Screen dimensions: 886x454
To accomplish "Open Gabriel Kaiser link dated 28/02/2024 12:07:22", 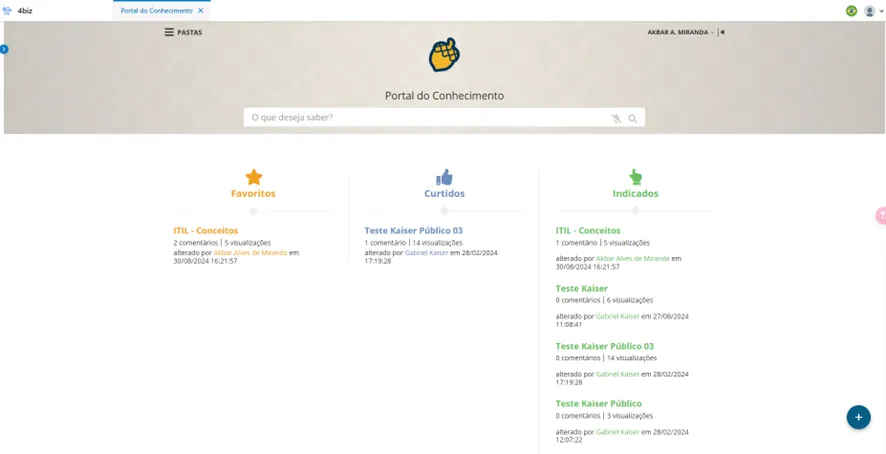I will 618,432.
